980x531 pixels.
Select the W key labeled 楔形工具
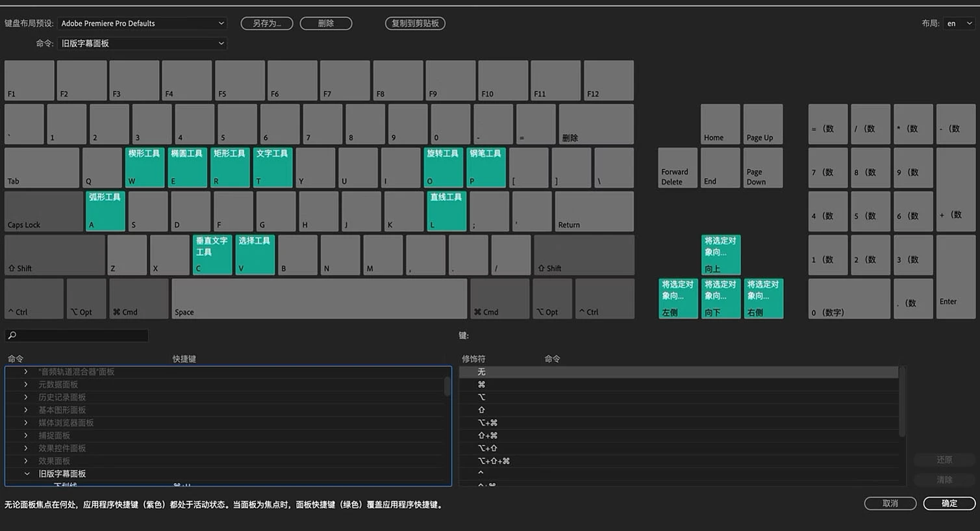[x=145, y=168]
